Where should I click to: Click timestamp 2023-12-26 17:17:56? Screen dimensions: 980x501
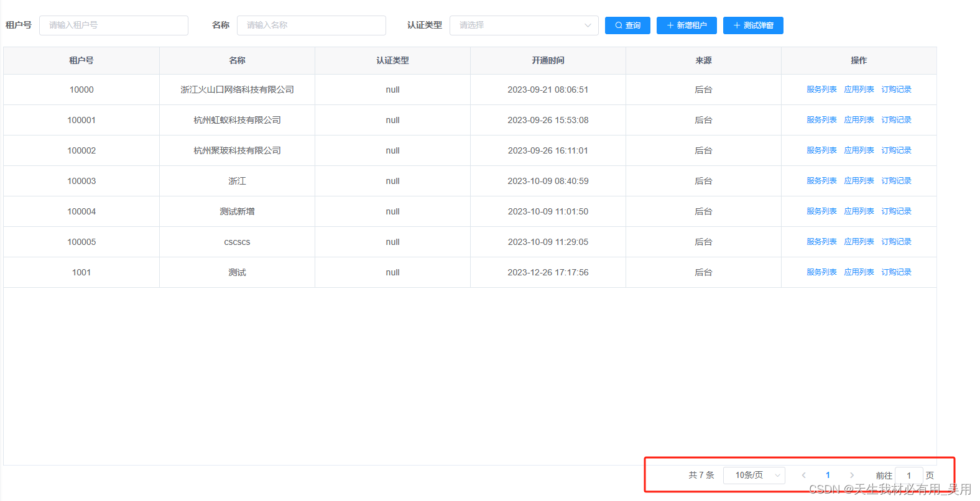548,272
